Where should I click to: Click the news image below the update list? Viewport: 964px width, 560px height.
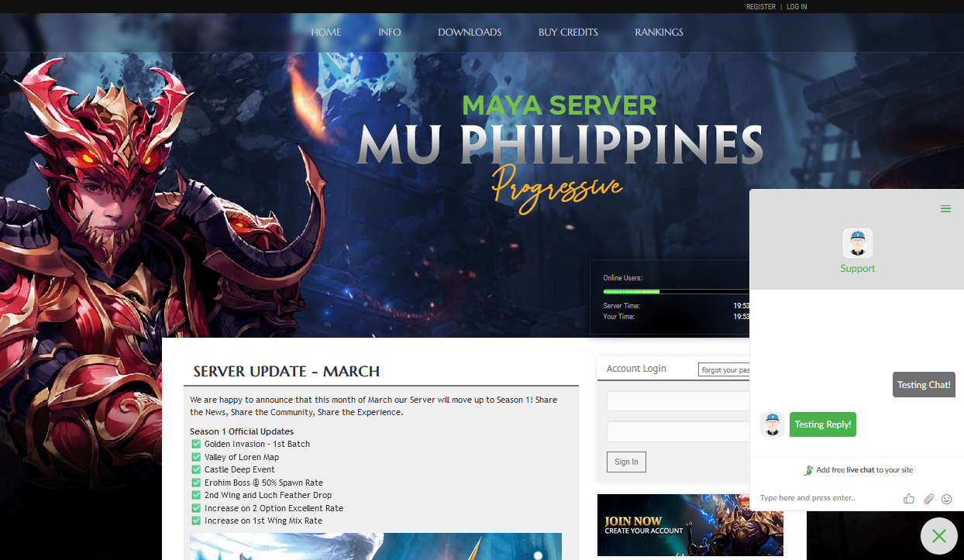(x=376, y=546)
